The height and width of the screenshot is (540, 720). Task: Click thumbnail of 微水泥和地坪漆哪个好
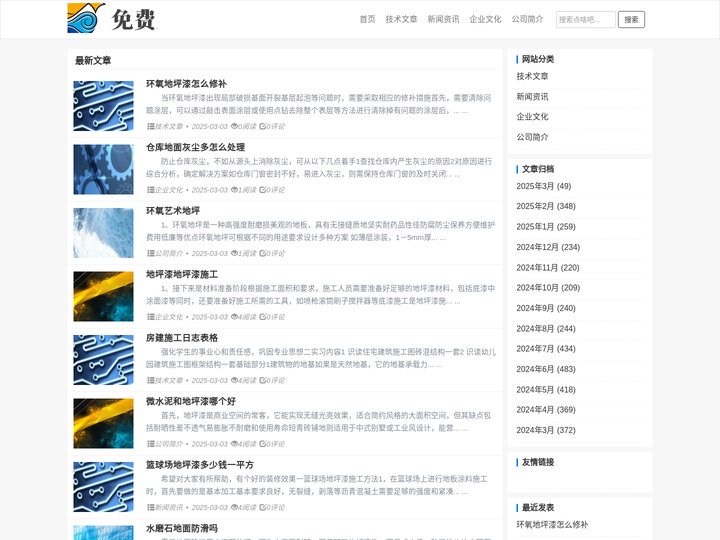(103, 423)
